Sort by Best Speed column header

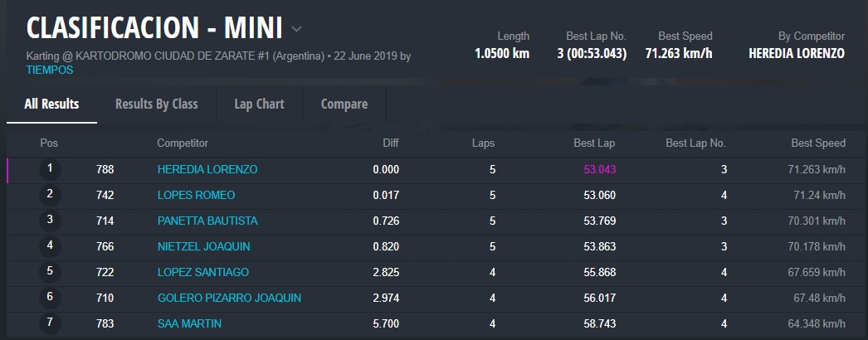pyautogui.click(x=818, y=143)
